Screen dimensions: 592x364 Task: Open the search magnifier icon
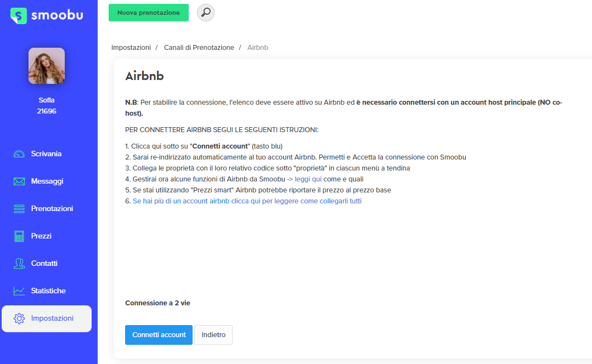tap(206, 13)
